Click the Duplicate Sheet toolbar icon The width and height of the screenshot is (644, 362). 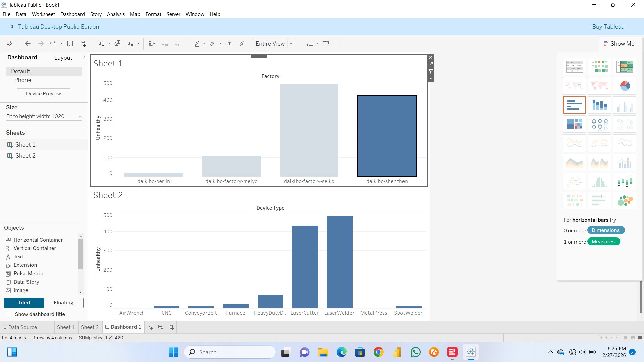(x=117, y=43)
